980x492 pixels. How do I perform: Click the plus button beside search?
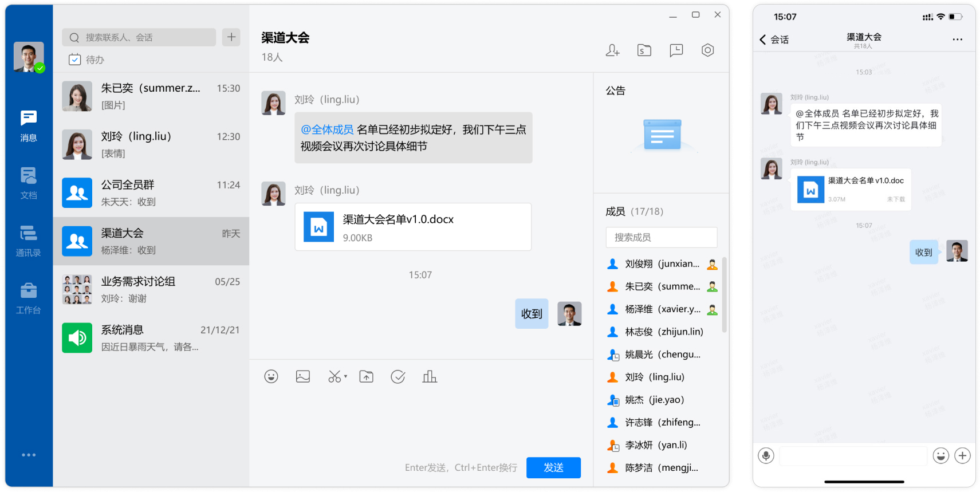pos(231,37)
